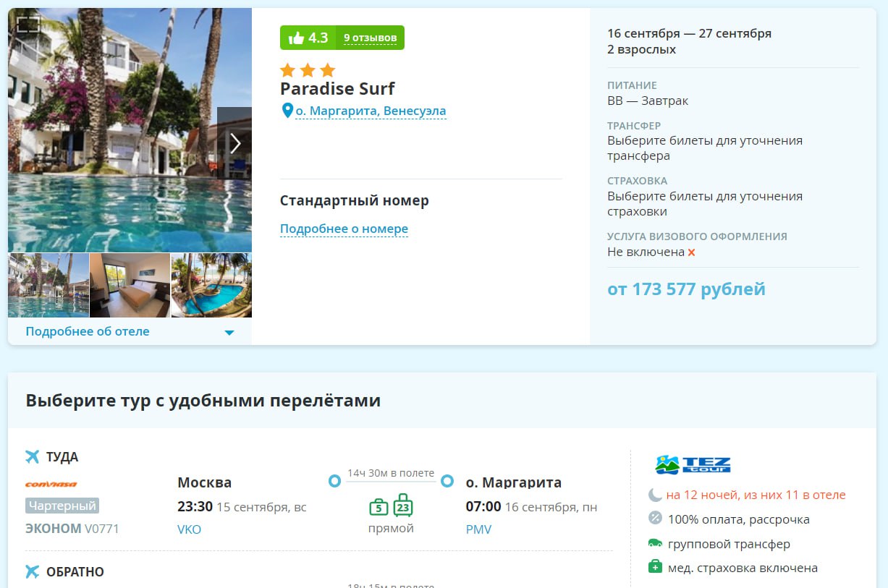
Task: Click the thumbs-up rating 4.3 badge
Action: [x=308, y=38]
